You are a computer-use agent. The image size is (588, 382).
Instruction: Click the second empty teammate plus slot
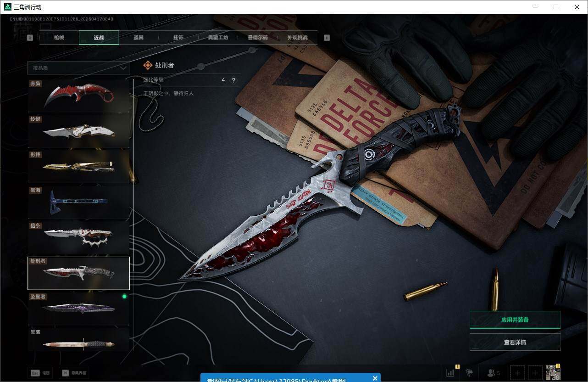(x=535, y=373)
